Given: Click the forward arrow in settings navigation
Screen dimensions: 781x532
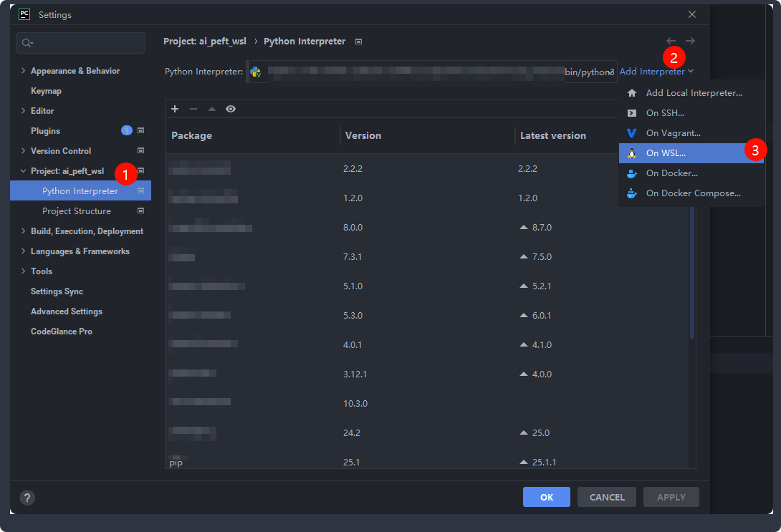Looking at the screenshot, I should 690,41.
